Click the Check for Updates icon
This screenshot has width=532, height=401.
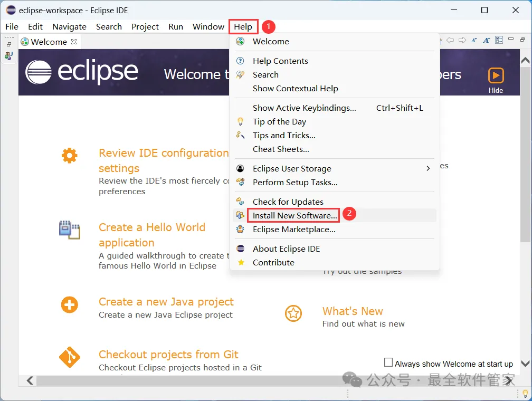point(240,202)
